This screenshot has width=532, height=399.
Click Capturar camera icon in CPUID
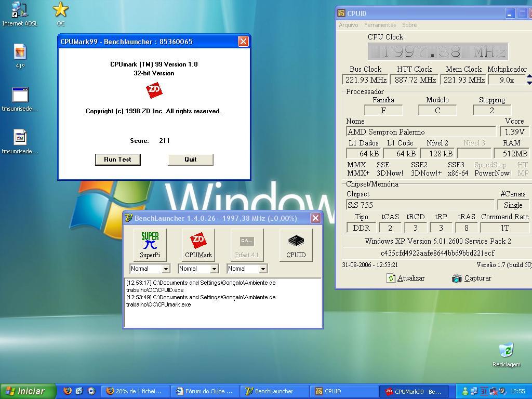tap(457, 278)
